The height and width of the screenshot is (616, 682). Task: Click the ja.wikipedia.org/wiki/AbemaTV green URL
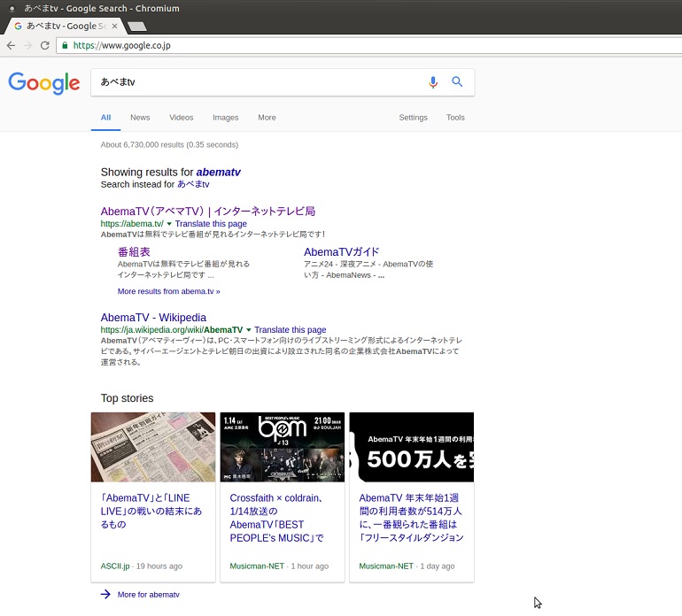pyautogui.click(x=172, y=330)
